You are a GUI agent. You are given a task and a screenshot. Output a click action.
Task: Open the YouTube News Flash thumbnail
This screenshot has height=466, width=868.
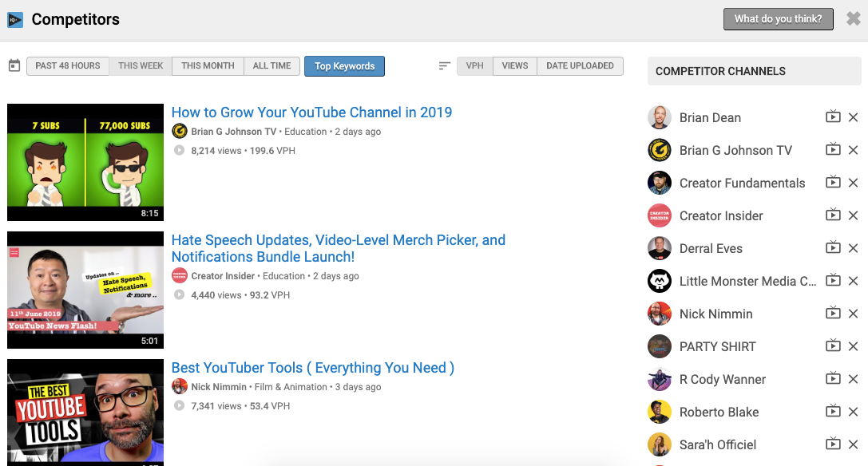tap(85, 290)
